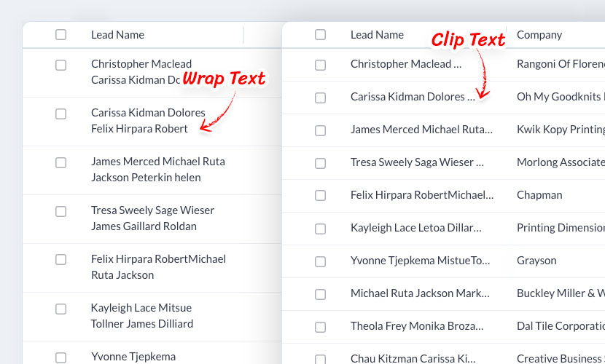Select checkbox beside Rangoni Of Florence row

pyautogui.click(x=320, y=65)
